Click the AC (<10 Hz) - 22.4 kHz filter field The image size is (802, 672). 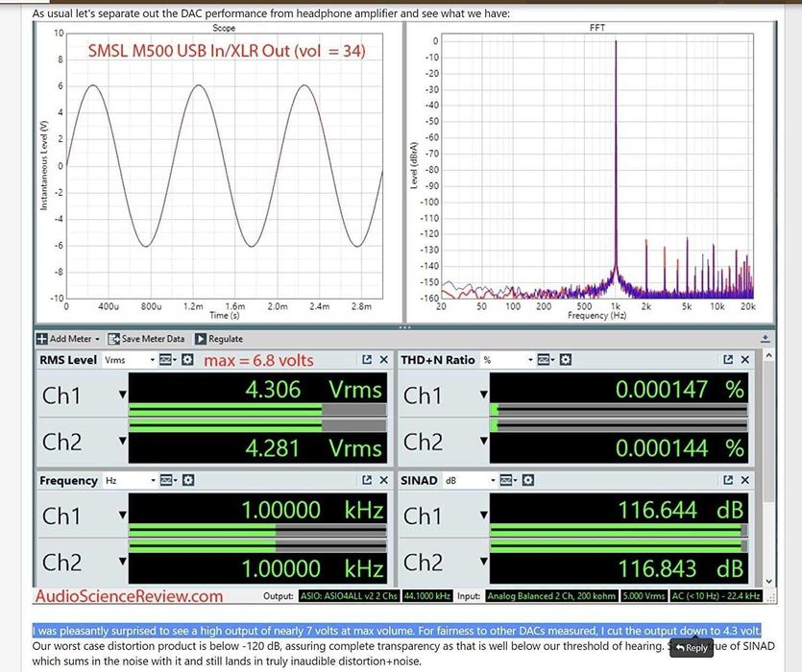(x=715, y=596)
